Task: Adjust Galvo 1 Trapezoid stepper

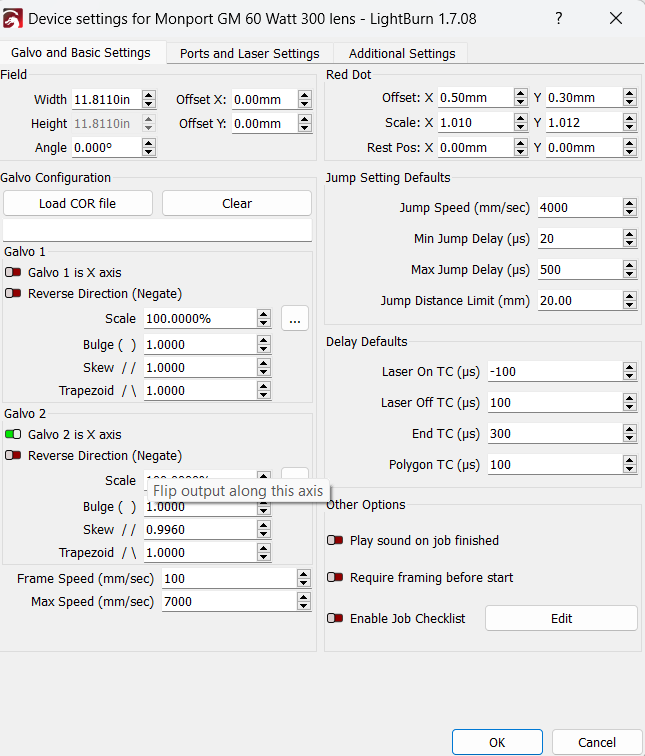Action: pos(264,391)
